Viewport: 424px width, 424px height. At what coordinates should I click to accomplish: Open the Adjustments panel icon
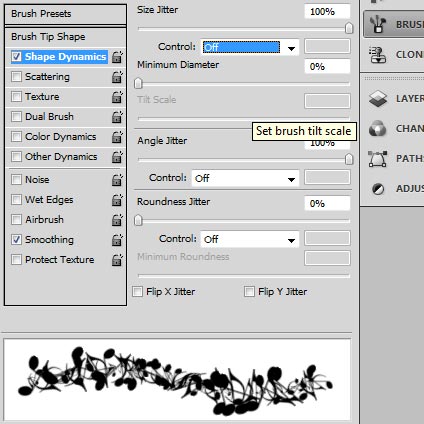pos(378,189)
